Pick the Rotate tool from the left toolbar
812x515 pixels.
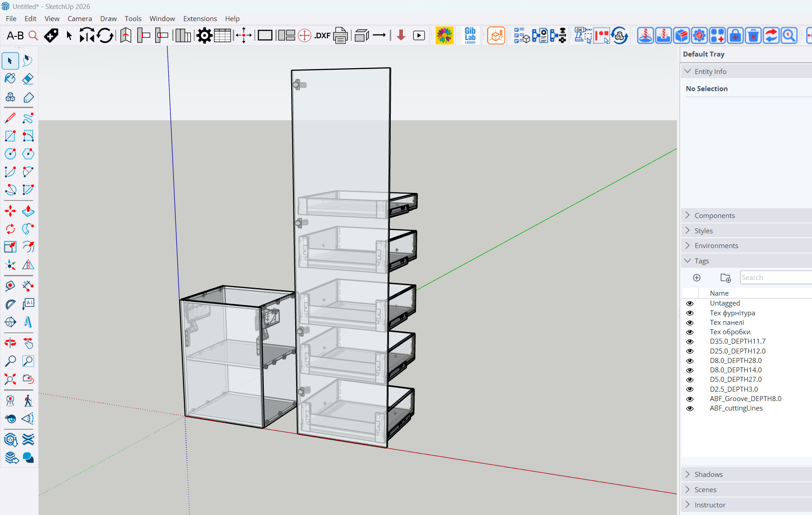[x=10, y=229]
